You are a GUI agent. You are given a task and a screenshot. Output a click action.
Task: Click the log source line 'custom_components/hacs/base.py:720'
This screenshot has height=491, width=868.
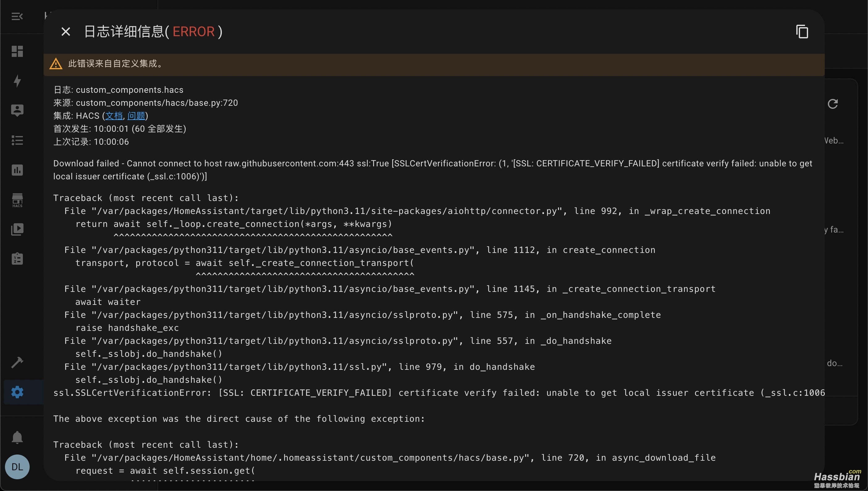tap(145, 103)
